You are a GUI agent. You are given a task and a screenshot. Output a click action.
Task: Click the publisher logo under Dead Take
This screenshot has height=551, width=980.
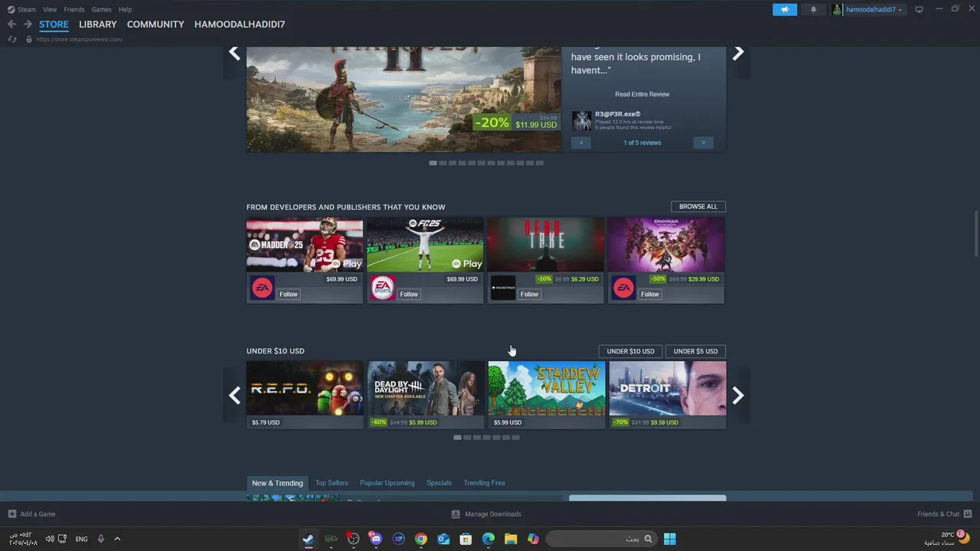pos(503,288)
